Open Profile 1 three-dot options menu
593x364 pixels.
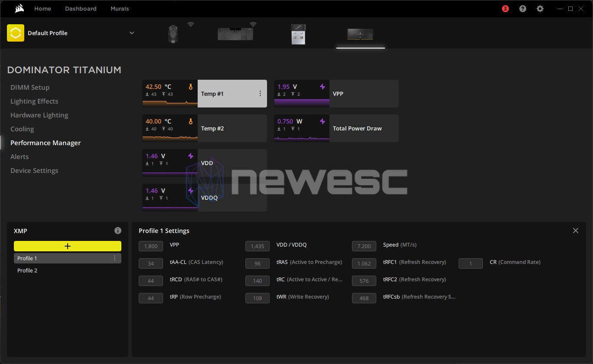tap(114, 258)
